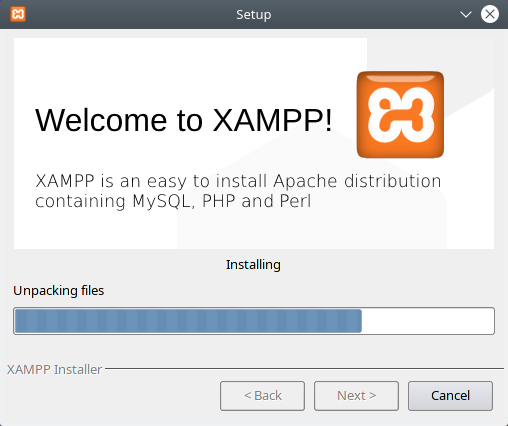Click the large orange XAMPP logo
This screenshot has height=426, width=508.
(x=400, y=114)
